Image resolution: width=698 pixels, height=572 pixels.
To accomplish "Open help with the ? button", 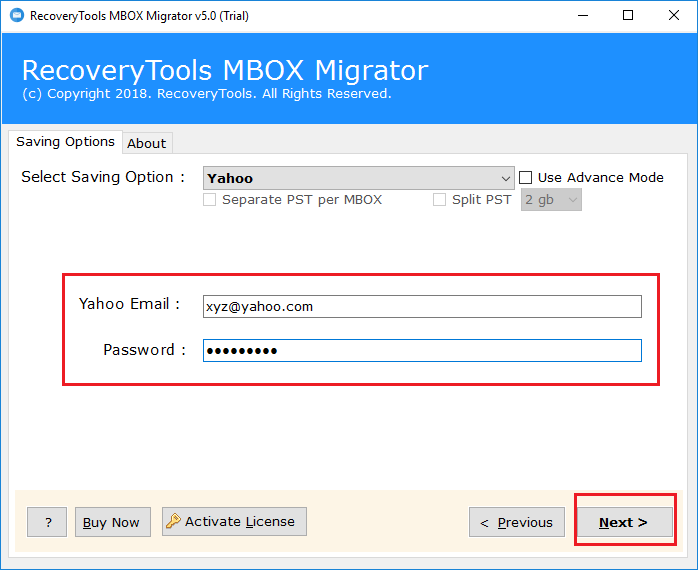I will 47,522.
